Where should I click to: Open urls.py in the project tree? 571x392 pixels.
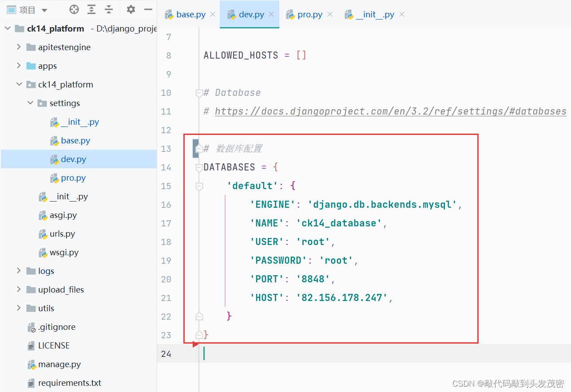click(62, 234)
